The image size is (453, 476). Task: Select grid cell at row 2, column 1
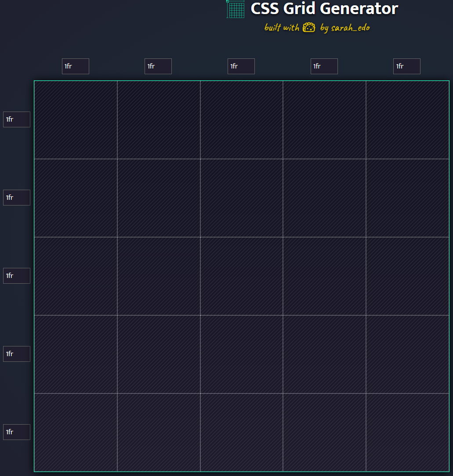click(76, 198)
